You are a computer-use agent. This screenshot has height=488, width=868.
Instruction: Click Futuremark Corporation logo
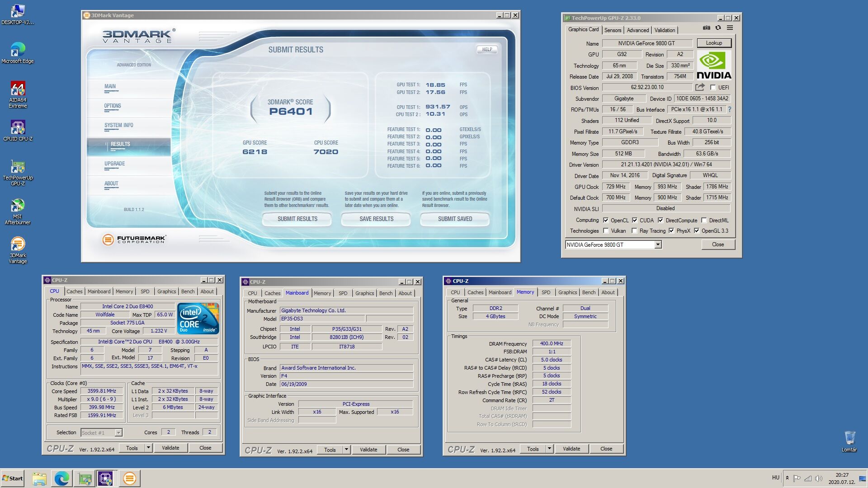tap(134, 239)
